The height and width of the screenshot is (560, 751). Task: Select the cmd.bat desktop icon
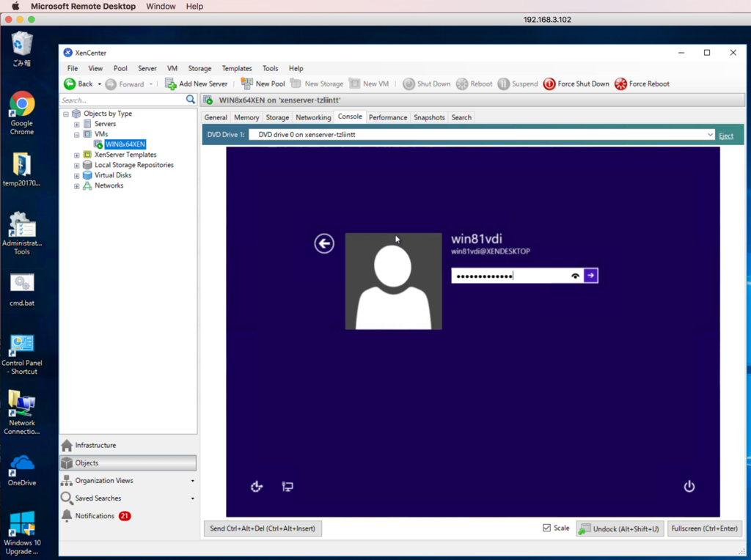pos(22,290)
